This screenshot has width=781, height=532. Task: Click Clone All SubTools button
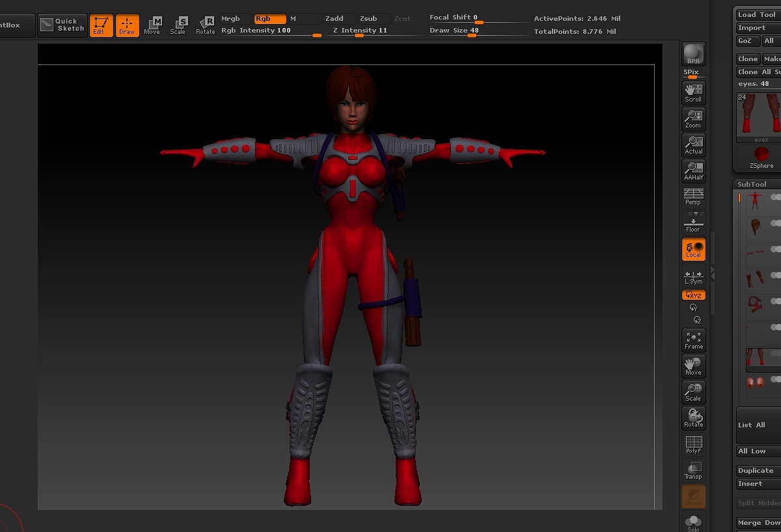758,72
